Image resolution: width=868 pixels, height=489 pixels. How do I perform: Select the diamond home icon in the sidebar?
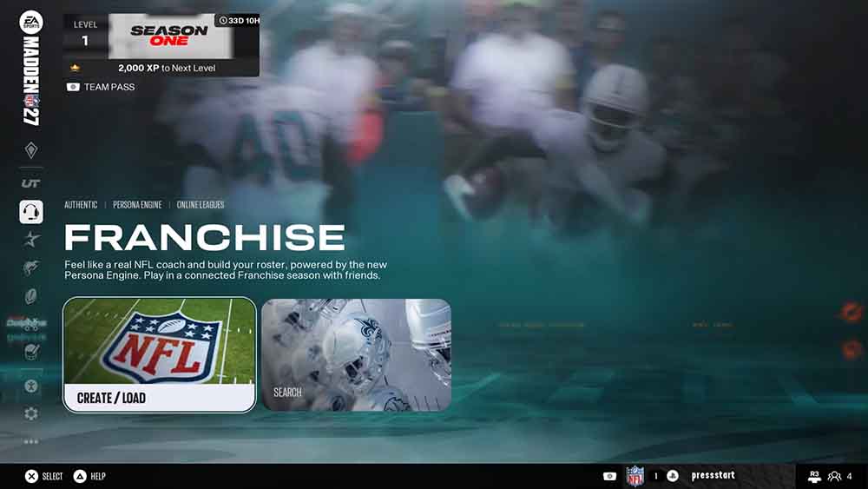(31, 150)
